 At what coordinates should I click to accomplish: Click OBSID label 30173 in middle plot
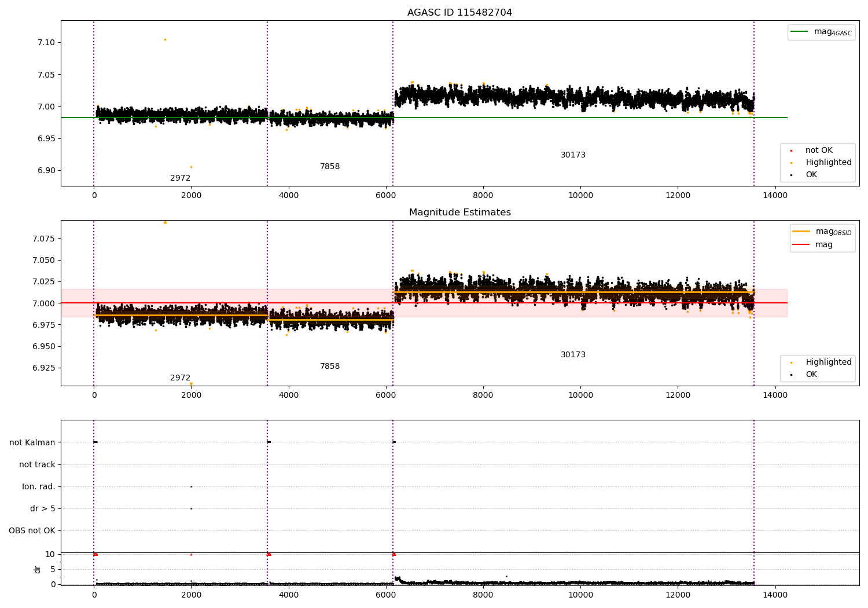[573, 355]
